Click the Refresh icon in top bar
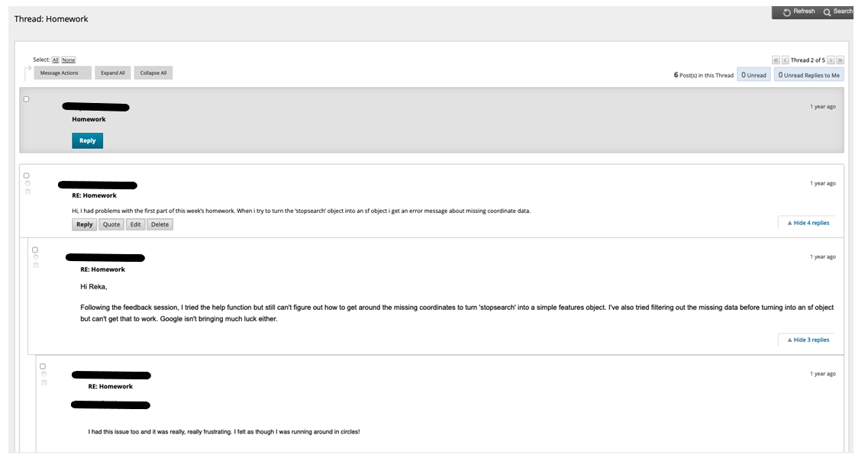The width and height of the screenshot is (868, 461). pyautogui.click(x=786, y=12)
